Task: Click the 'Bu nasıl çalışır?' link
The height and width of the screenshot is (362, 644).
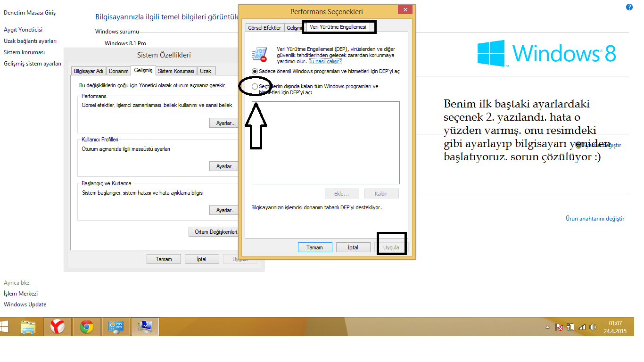Action: point(325,61)
